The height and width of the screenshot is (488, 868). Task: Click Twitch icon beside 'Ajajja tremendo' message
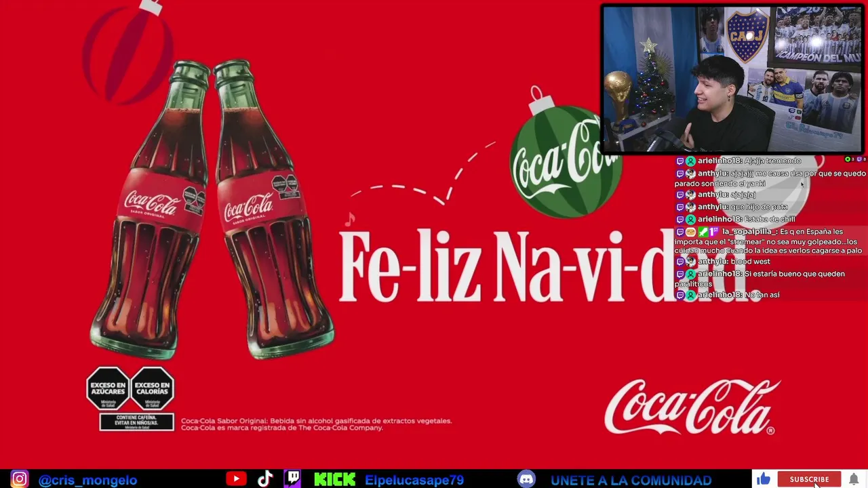coord(680,161)
